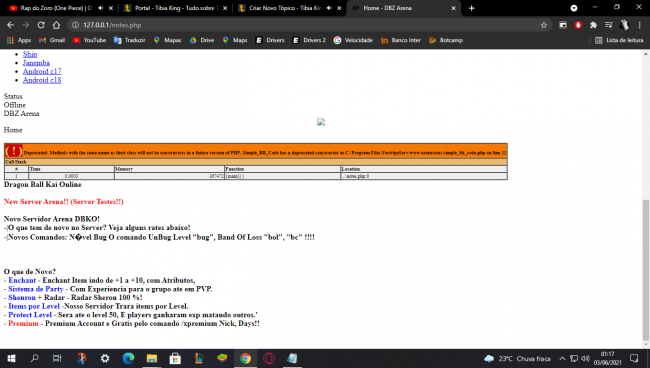Open the Chrome three-dot menu
Image resolution: width=650 pixels, height=368 pixels.
click(x=639, y=25)
